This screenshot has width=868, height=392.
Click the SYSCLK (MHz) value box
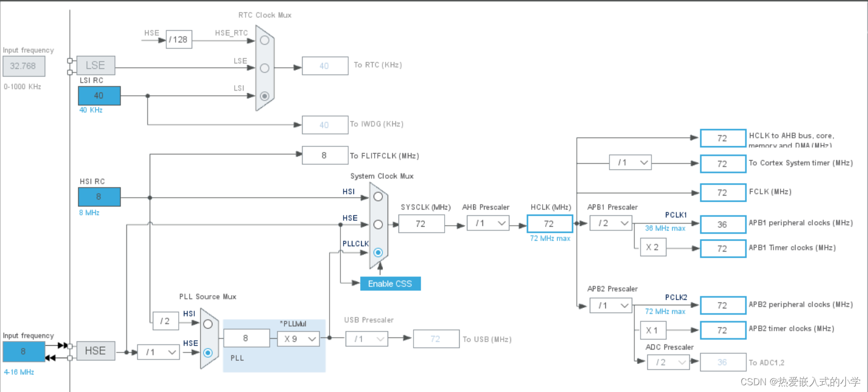(x=421, y=224)
